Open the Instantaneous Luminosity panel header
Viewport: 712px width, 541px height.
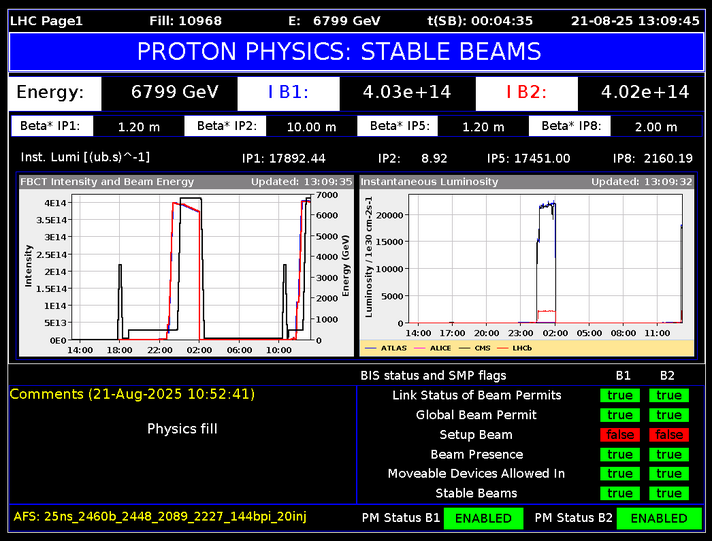525,182
